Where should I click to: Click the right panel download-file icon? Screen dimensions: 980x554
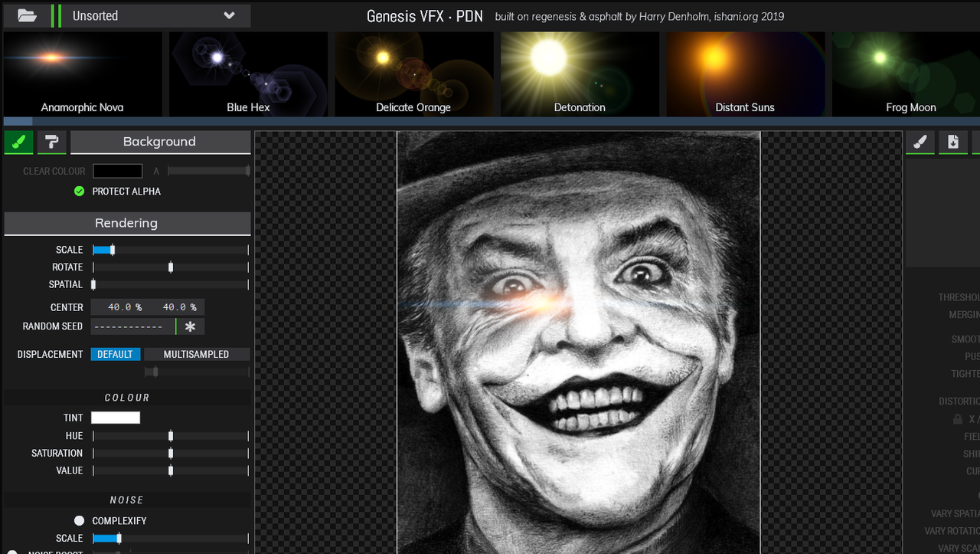click(953, 142)
